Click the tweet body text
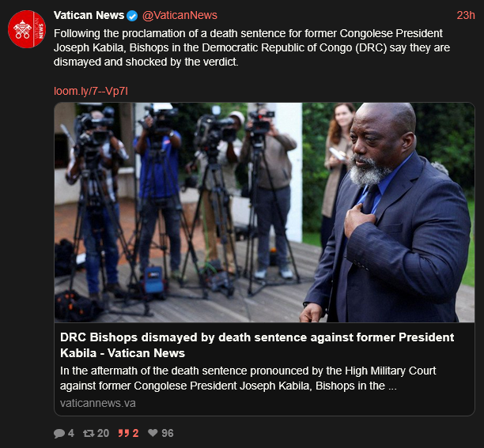This screenshot has height=448, width=484. pyautogui.click(x=251, y=47)
